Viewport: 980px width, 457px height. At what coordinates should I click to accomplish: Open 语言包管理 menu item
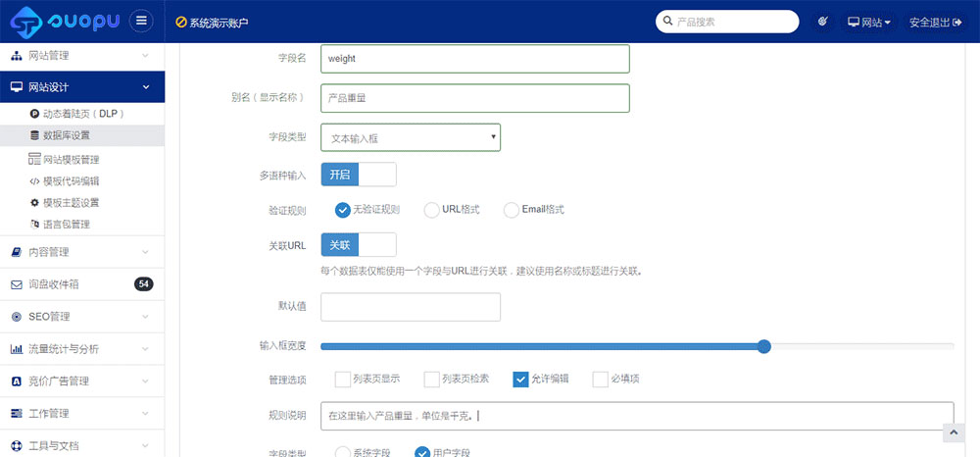[82, 224]
